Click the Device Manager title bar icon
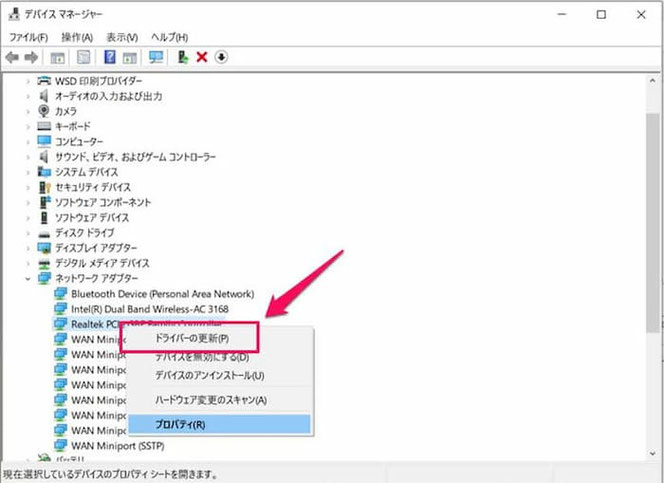 14,14
